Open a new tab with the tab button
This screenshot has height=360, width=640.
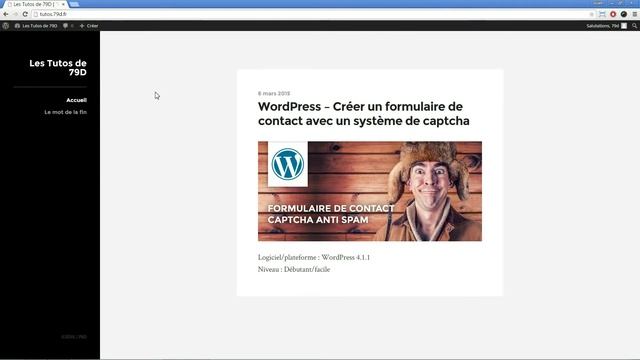click(x=74, y=4)
